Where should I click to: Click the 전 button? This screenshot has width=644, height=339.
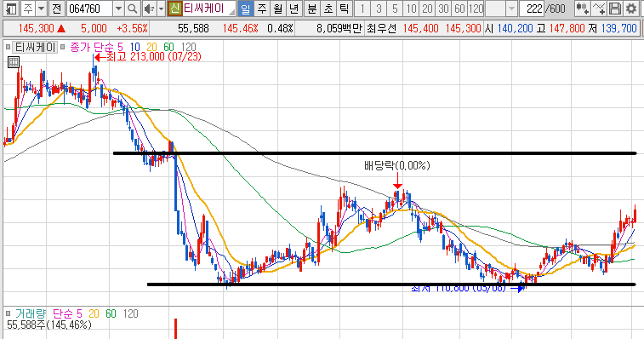point(57,9)
